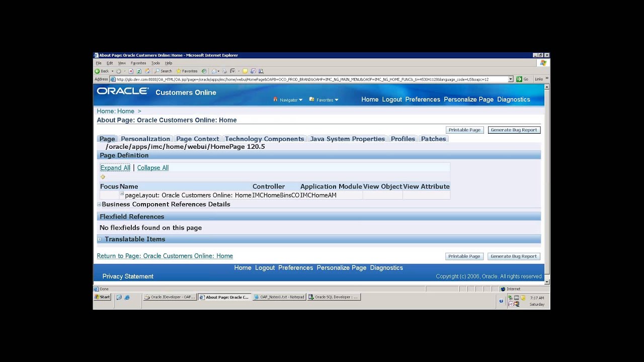Expand Business Component References Details section
This screenshot has width=644, height=362.
coord(99,205)
